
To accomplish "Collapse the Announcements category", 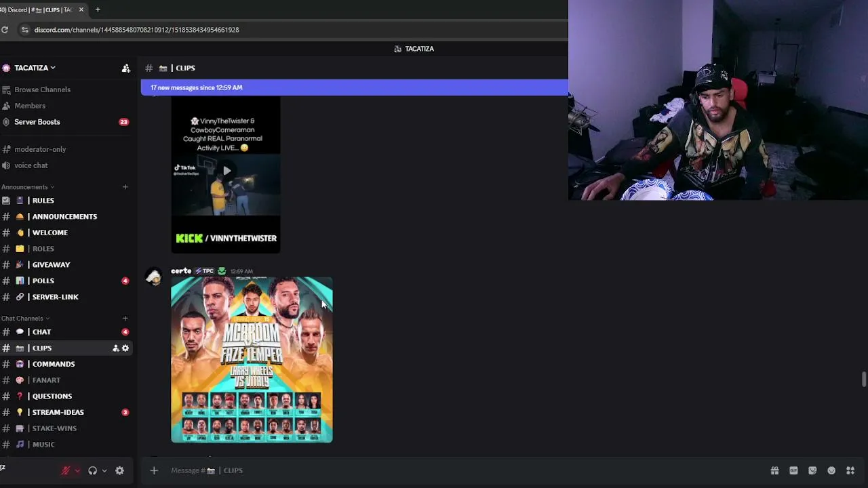I will tap(28, 187).
